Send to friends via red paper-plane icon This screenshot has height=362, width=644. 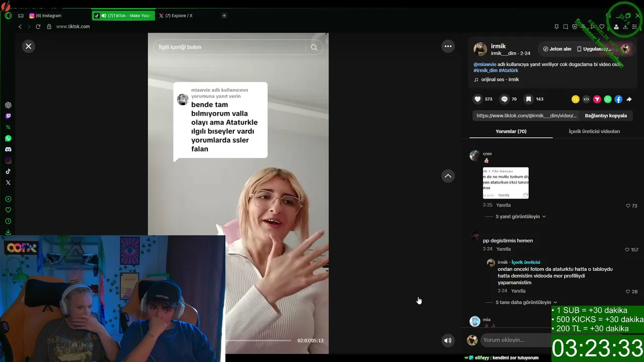pos(597,100)
